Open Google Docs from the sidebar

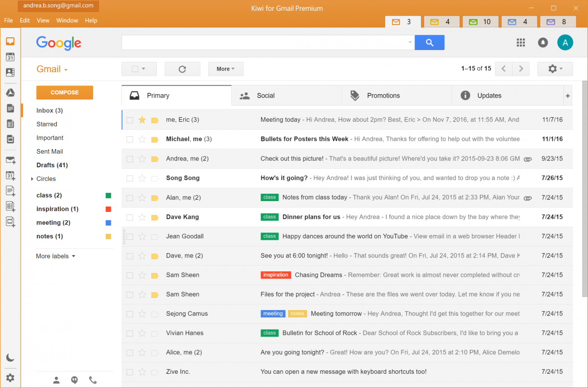10,108
